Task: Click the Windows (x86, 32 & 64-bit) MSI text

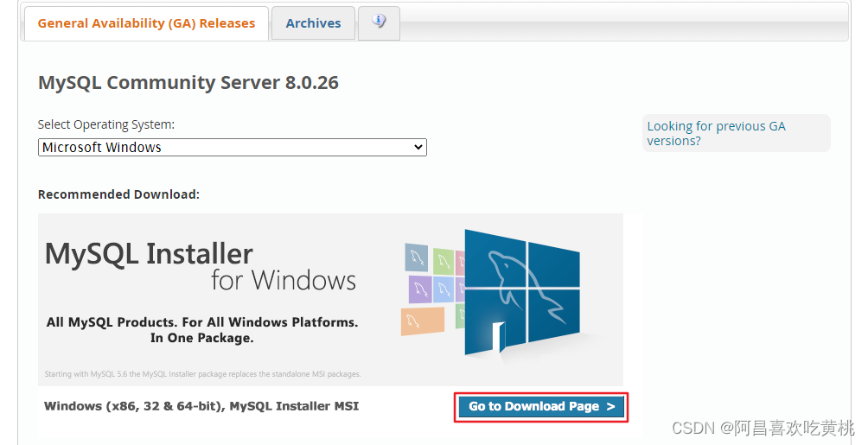Action: [x=201, y=406]
